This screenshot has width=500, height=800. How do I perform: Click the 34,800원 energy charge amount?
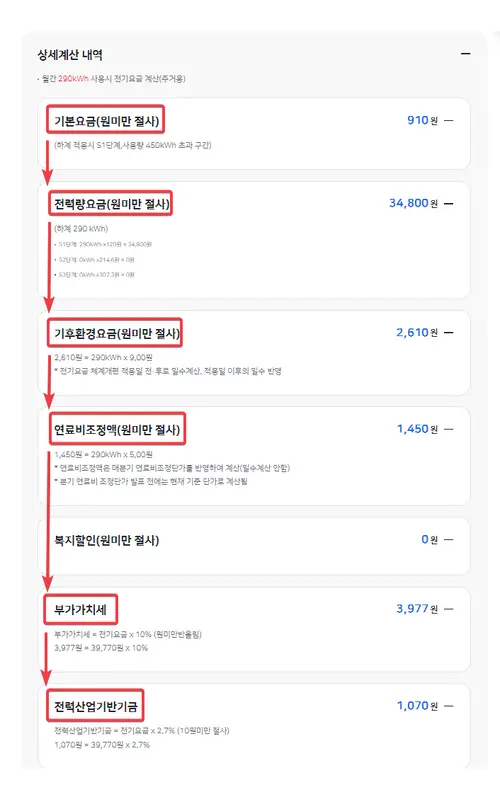[x=413, y=203]
